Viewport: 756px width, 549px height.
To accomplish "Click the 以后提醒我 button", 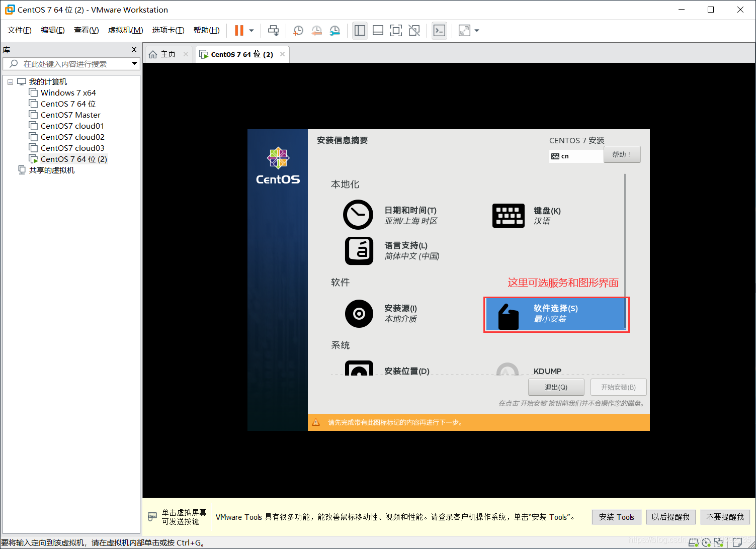I will click(670, 517).
